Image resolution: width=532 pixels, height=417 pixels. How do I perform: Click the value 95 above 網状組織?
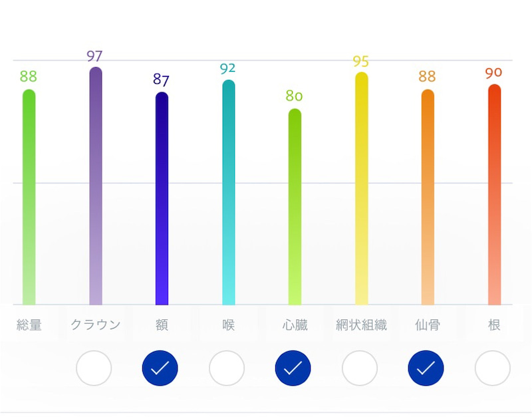(x=360, y=61)
